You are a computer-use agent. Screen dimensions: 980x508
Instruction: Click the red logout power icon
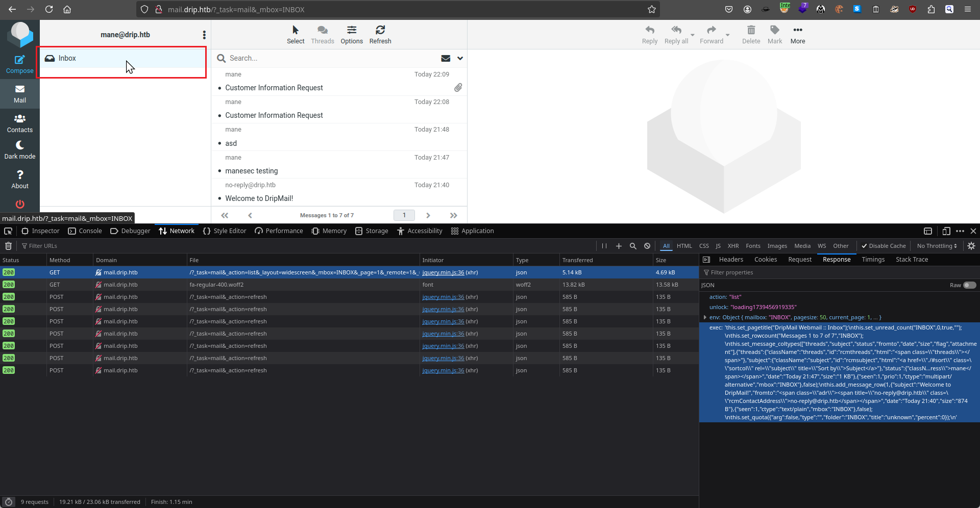tap(20, 204)
